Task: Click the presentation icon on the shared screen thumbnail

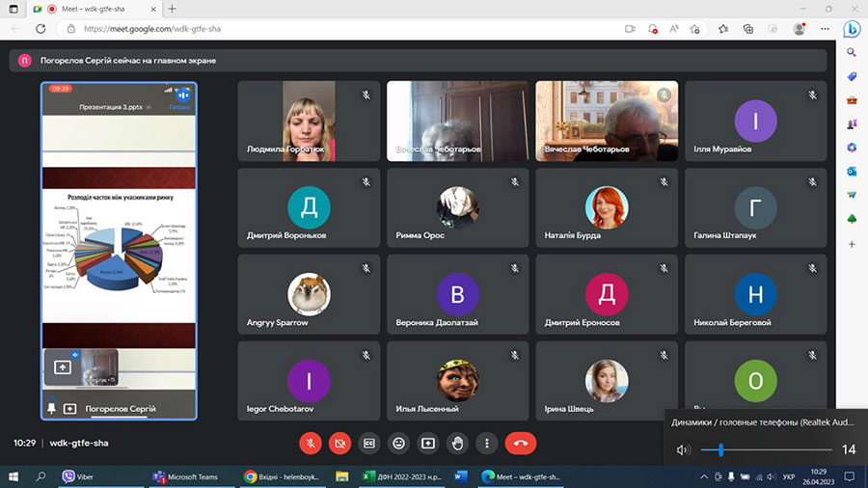Action: pos(63,366)
